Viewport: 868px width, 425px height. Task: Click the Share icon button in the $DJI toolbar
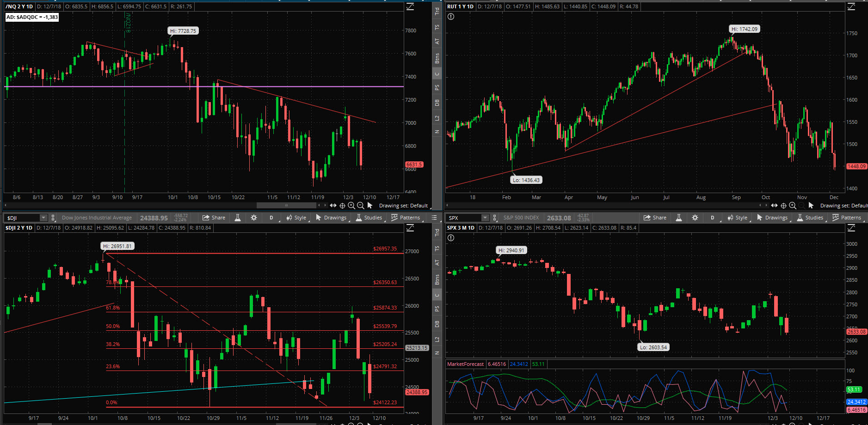tap(214, 218)
